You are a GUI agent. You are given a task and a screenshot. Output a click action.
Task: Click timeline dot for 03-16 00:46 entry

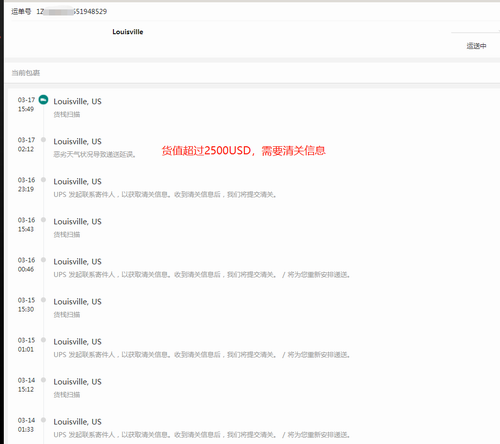43,260
